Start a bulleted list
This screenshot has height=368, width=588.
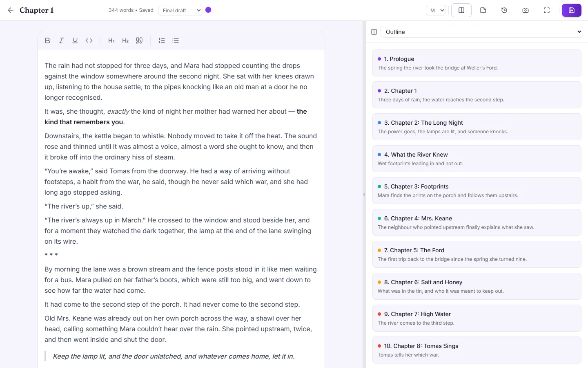pyautogui.click(x=176, y=40)
